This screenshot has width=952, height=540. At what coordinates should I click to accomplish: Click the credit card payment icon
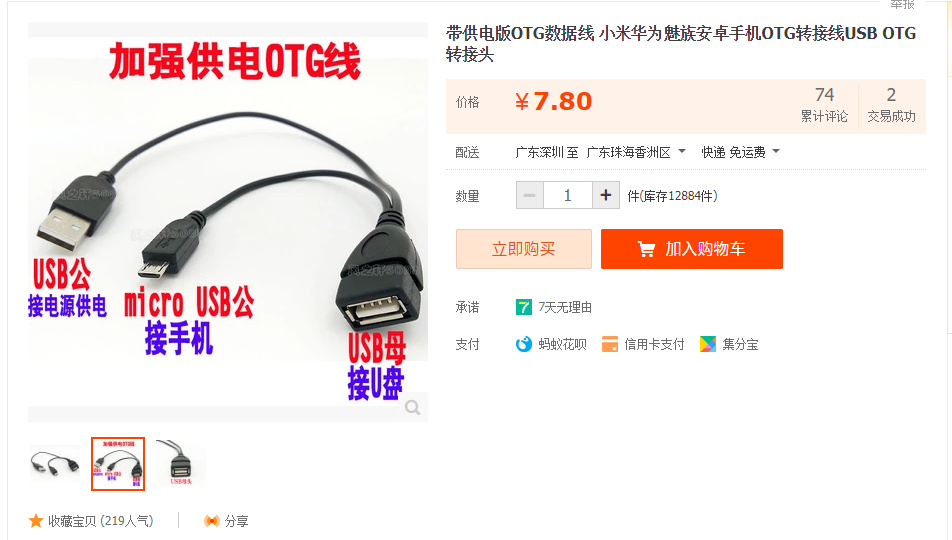click(x=610, y=344)
